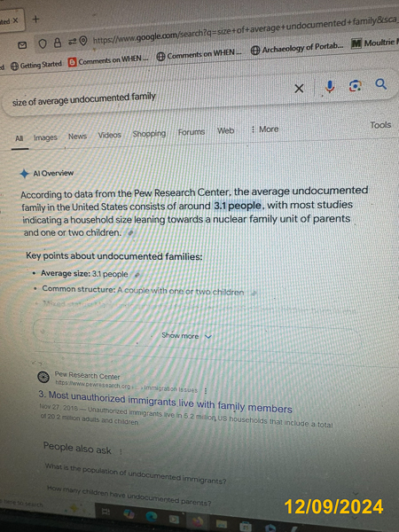Start voice search with microphone icon

point(329,87)
